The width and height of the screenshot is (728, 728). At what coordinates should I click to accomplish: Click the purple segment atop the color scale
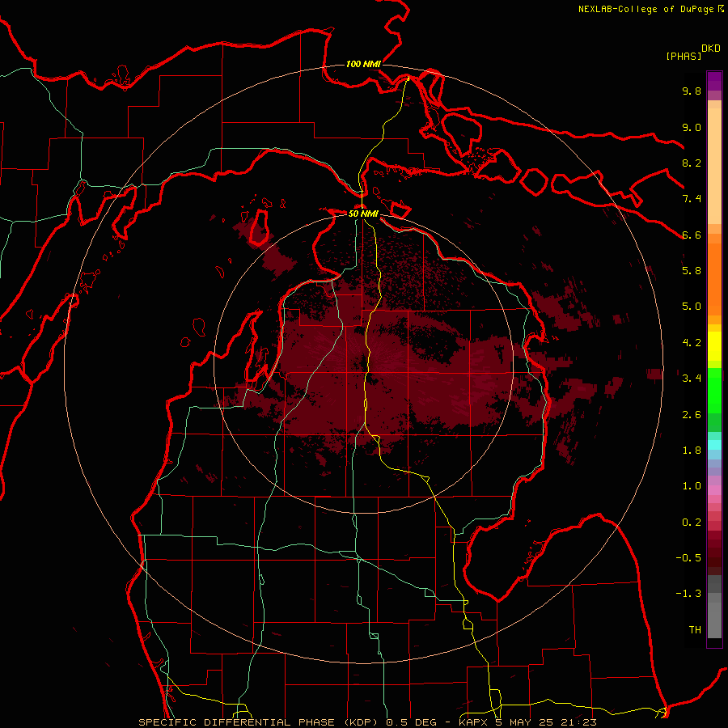click(714, 81)
